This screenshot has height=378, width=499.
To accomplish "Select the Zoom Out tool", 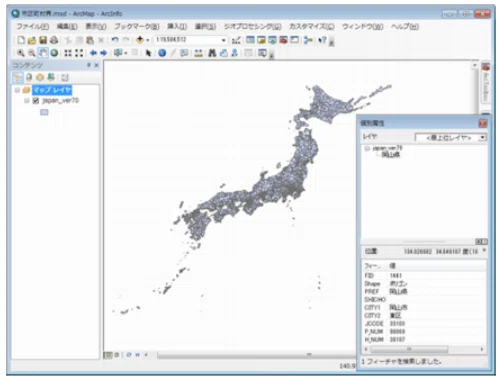I will (31, 53).
